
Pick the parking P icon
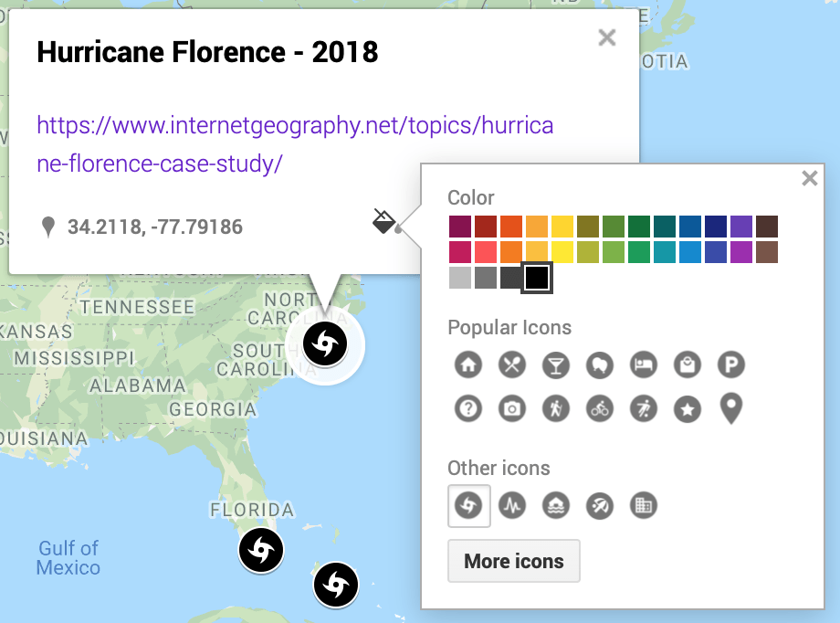pos(731,365)
